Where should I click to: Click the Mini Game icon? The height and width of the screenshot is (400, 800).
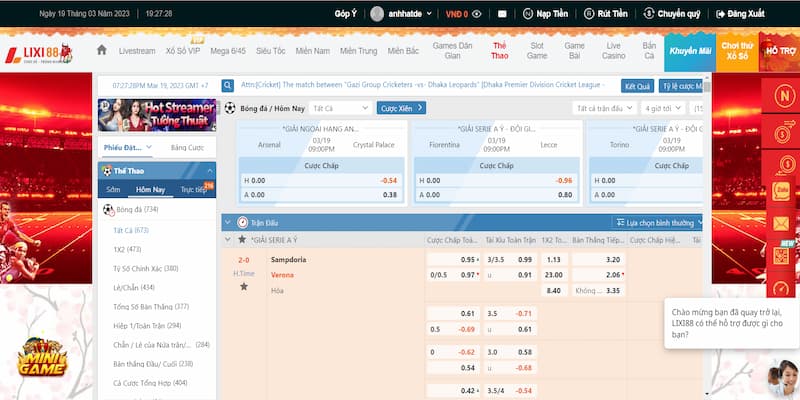(42, 357)
